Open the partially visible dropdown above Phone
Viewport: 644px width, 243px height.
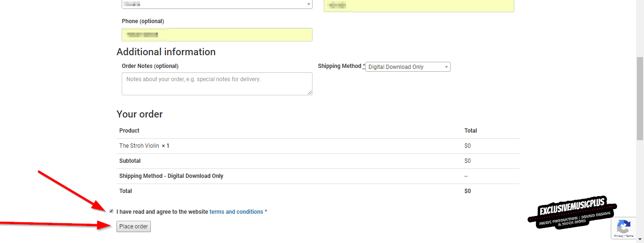[x=217, y=4]
